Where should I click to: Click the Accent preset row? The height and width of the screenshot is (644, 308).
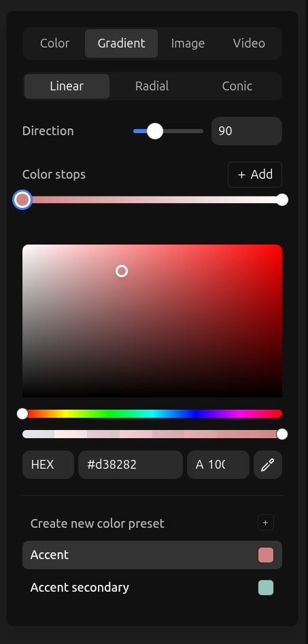pos(152,555)
